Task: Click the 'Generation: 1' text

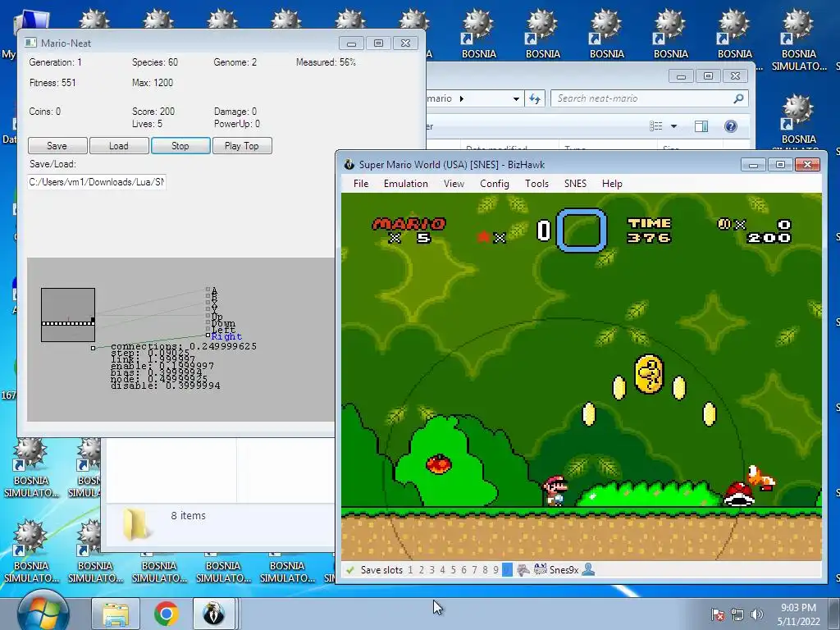Action: (x=55, y=62)
